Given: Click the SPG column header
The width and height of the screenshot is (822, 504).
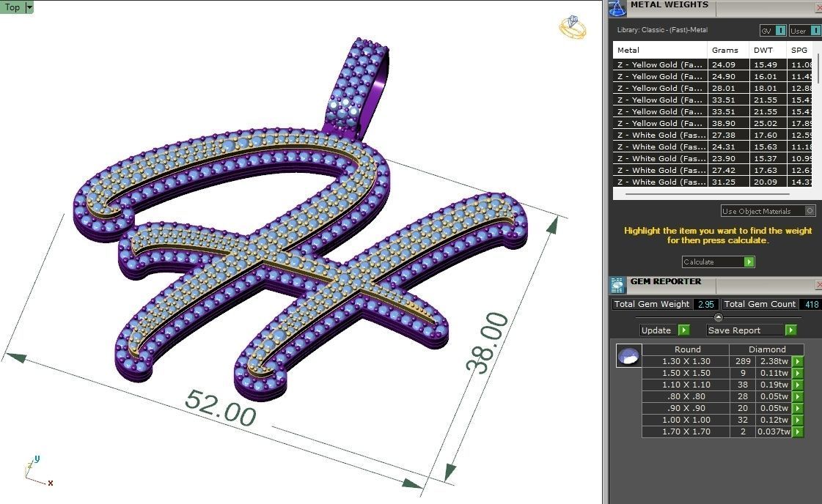Looking at the screenshot, I should (800, 51).
